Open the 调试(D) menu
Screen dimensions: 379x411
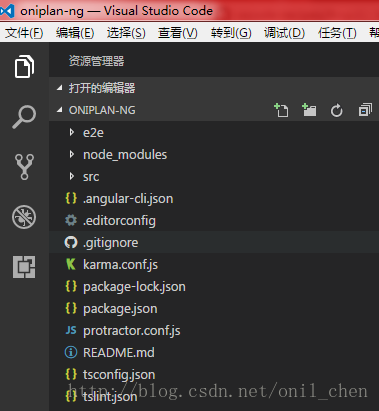click(x=284, y=33)
